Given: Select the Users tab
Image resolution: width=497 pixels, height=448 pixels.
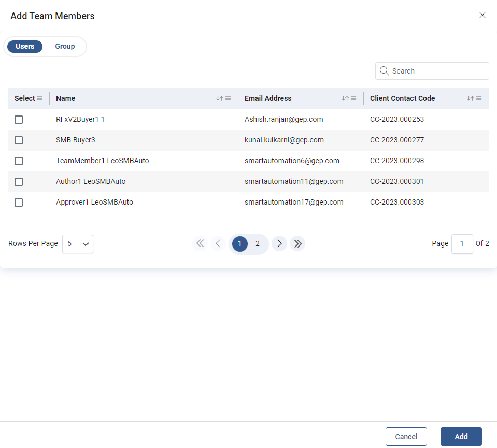Looking at the screenshot, I should point(25,46).
